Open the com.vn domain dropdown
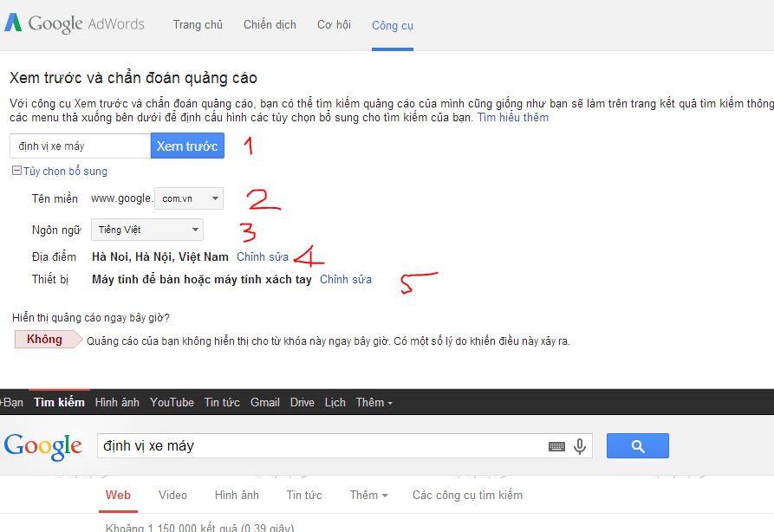774x532 pixels. 189,198
